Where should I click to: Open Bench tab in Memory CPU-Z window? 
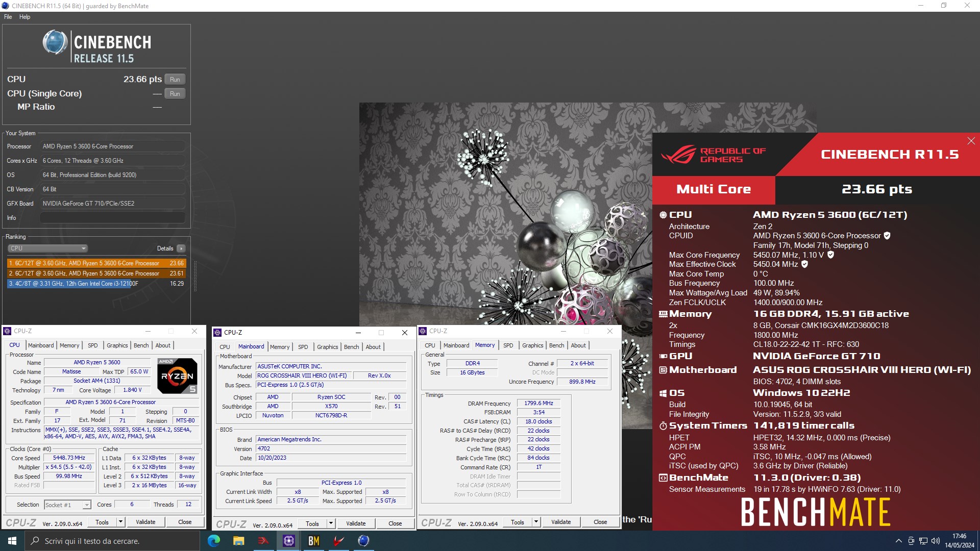tap(556, 345)
